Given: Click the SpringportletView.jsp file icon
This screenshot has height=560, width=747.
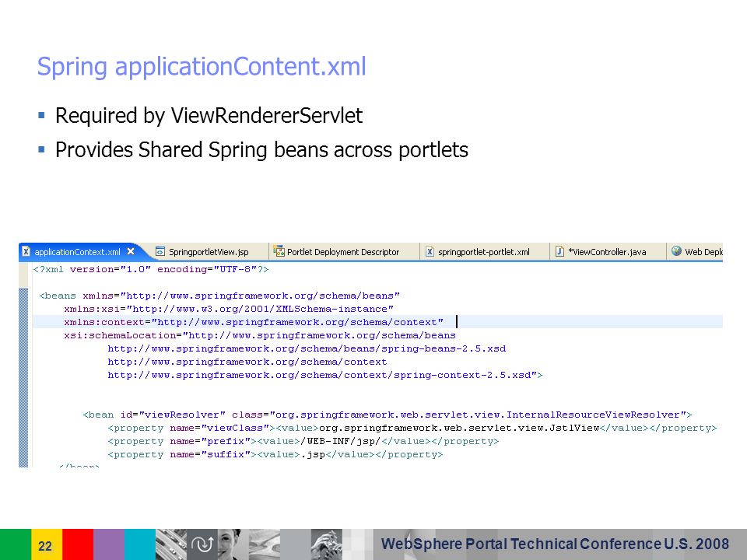Looking at the screenshot, I should click(160, 251).
